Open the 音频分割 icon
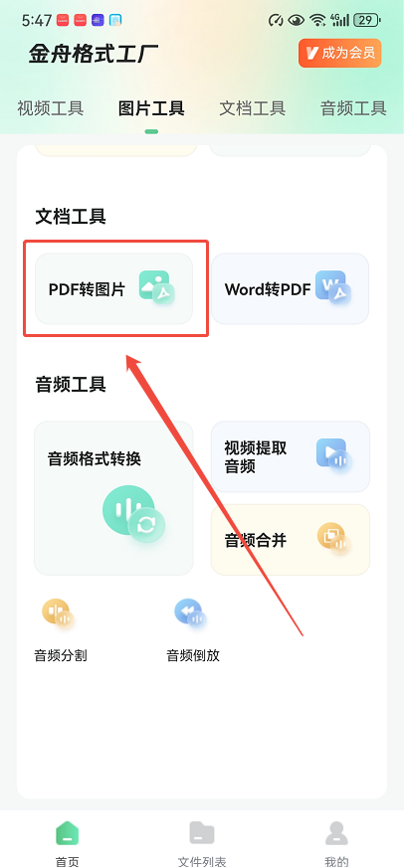Image resolution: width=404 pixels, height=868 pixels. [58, 614]
